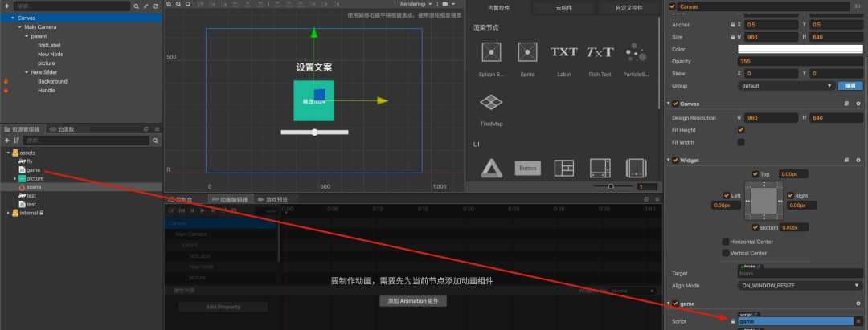The width and height of the screenshot is (868, 330).
Task: Add a ParticleSystem node
Action: pyautogui.click(x=636, y=52)
